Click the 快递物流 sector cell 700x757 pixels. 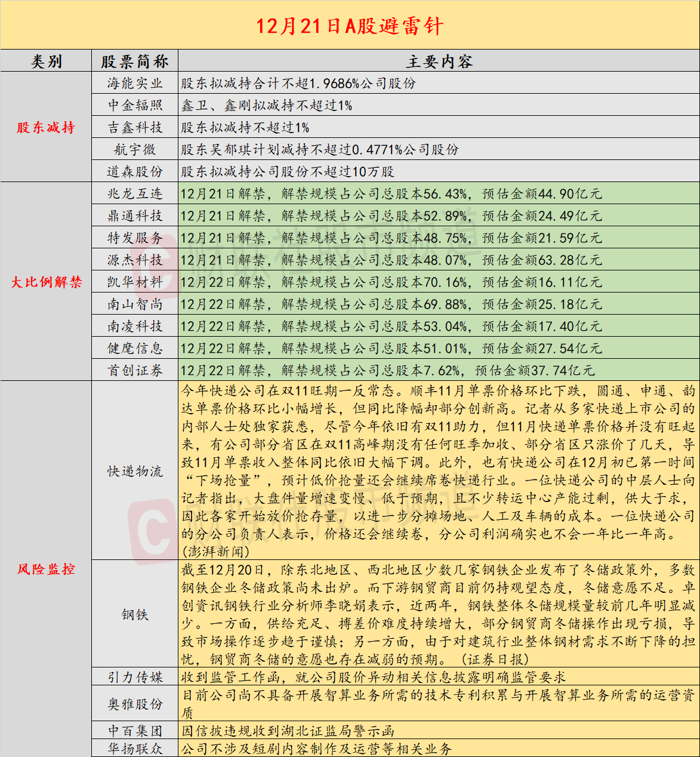click(135, 471)
